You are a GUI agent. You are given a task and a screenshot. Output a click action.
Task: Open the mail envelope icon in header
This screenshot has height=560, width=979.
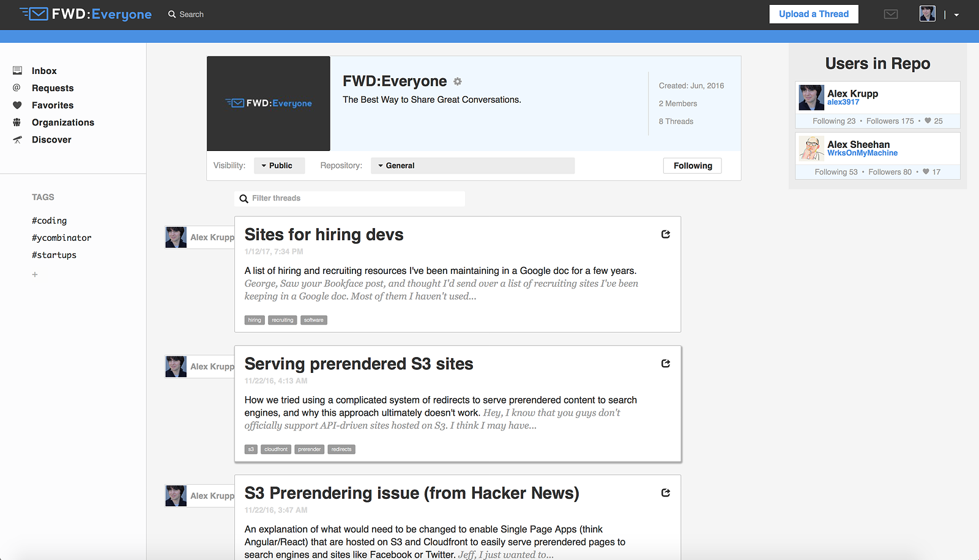tap(891, 14)
